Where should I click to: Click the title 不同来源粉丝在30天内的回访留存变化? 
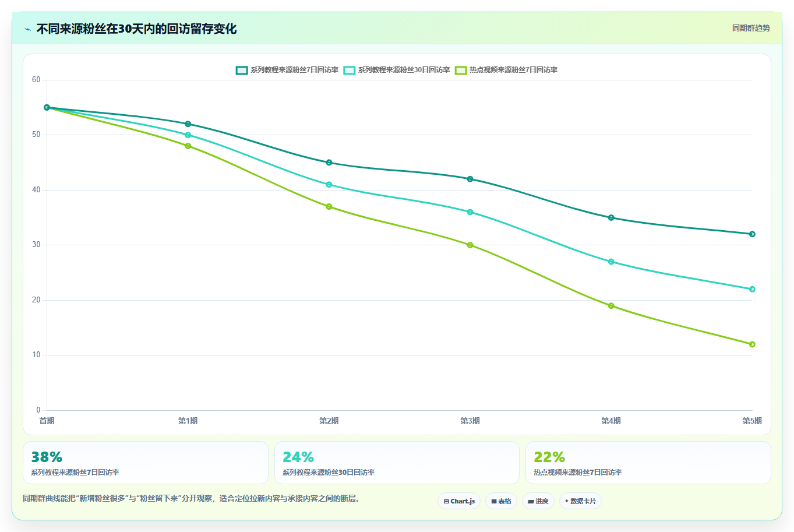click(136, 29)
